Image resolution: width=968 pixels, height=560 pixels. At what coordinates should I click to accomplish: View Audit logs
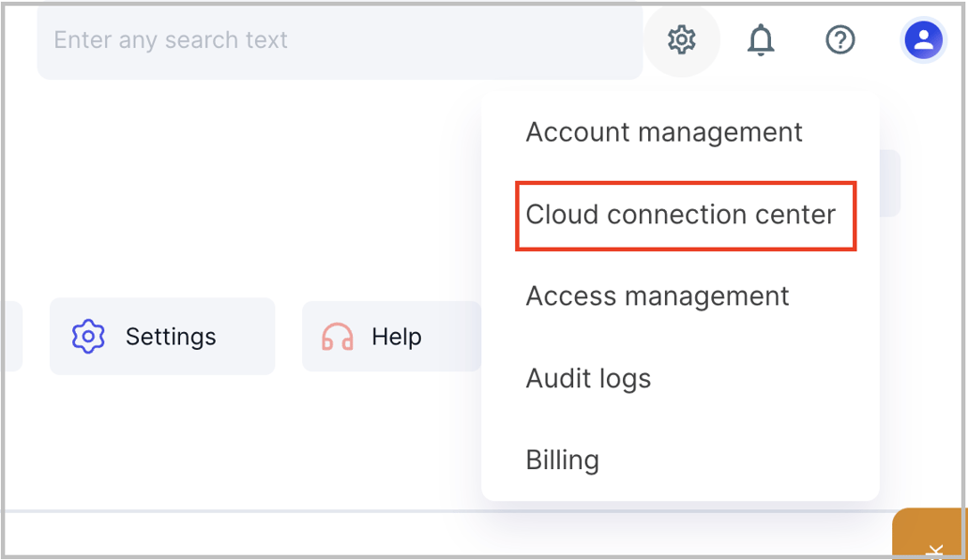(x=588, y=378)
